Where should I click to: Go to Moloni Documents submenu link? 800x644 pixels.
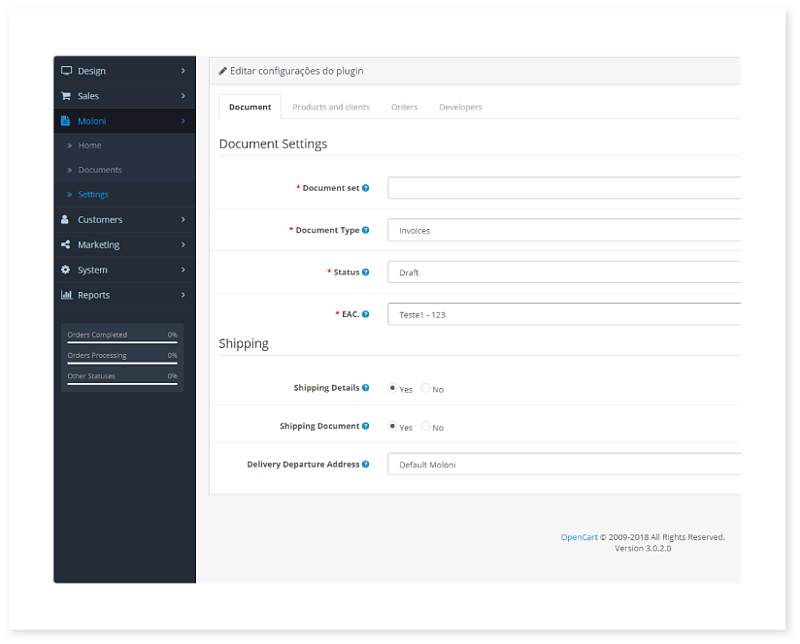click(100, 170)
